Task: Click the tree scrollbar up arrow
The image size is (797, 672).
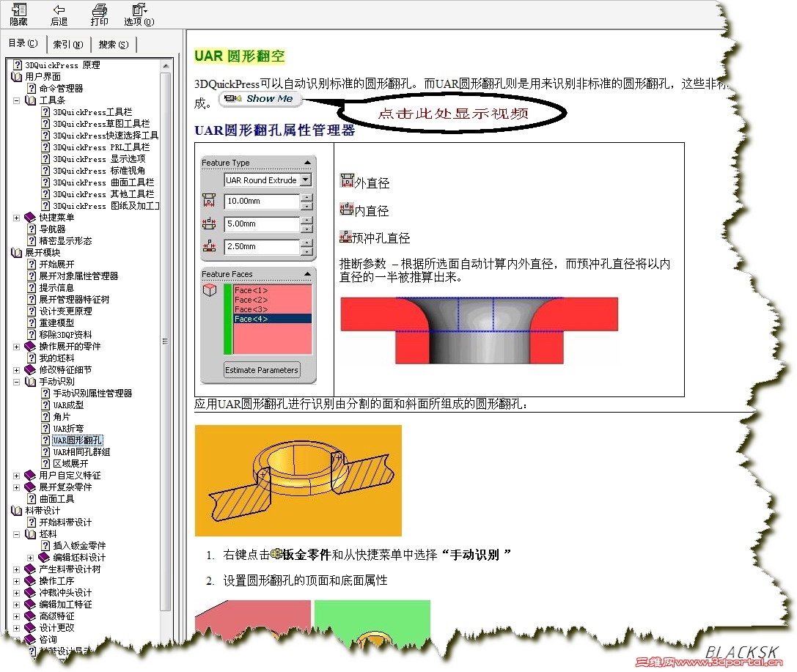Action: [x=165, y=65]
